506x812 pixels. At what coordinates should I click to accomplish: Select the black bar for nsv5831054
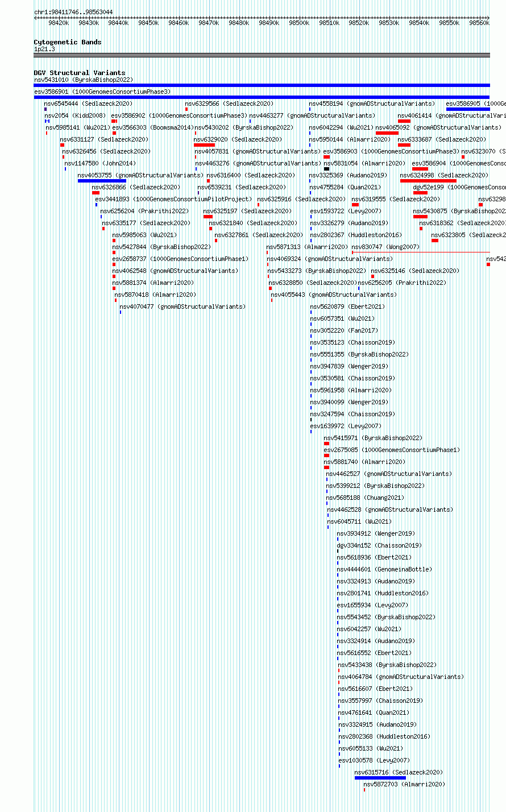[x=326, y=169]
